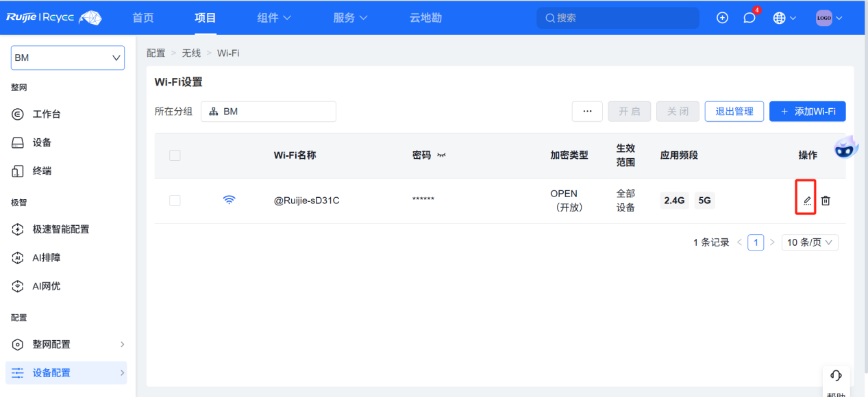Screen dimensions: 868x397
Task: Click the 添加Wi-Fi button
Action: [807, 111]
